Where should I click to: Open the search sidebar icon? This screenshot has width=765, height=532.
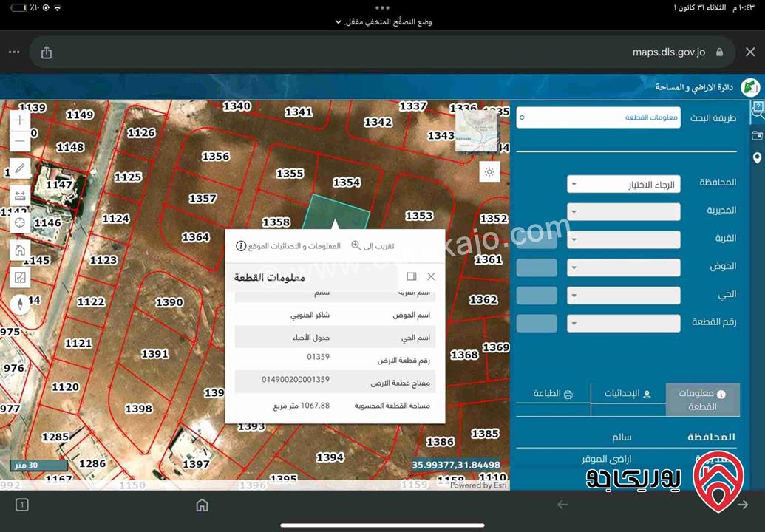[757, 111]
